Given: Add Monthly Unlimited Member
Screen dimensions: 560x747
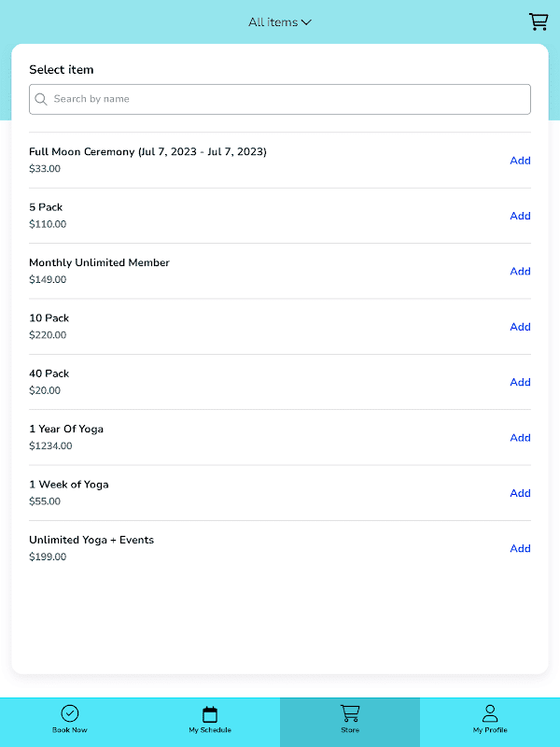Looking at the screenshot, I should [x=520, y=272].
